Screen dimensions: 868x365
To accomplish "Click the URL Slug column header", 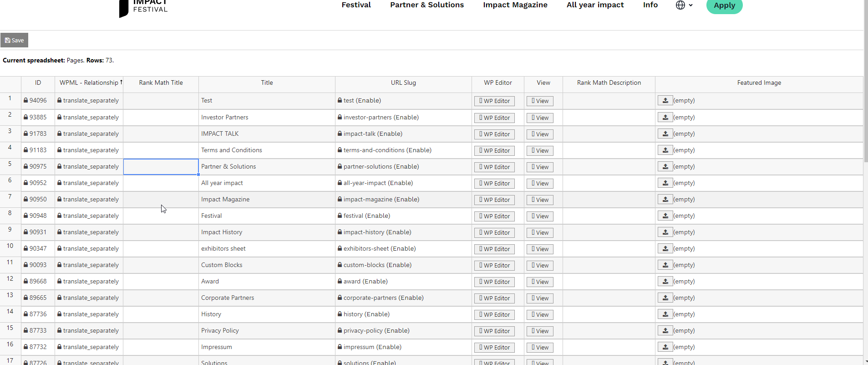I will 403,82.
